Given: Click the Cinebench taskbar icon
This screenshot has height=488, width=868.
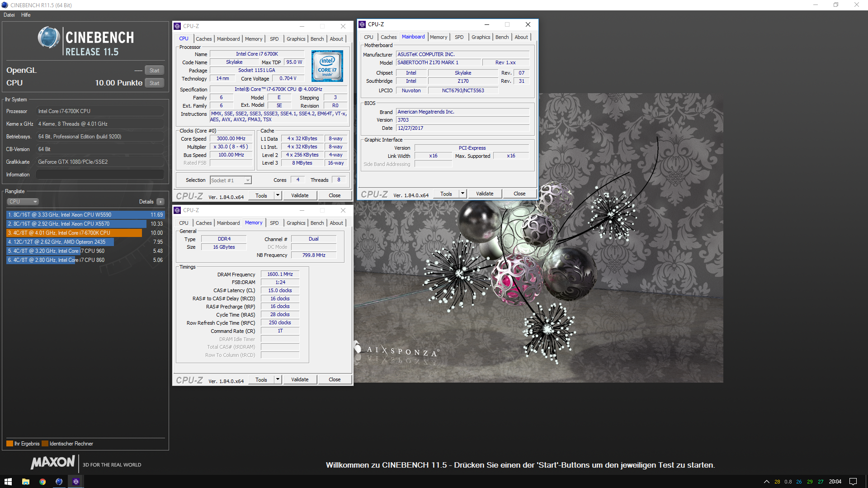Looking at the screenshot, I should click(x=59, y=482).
